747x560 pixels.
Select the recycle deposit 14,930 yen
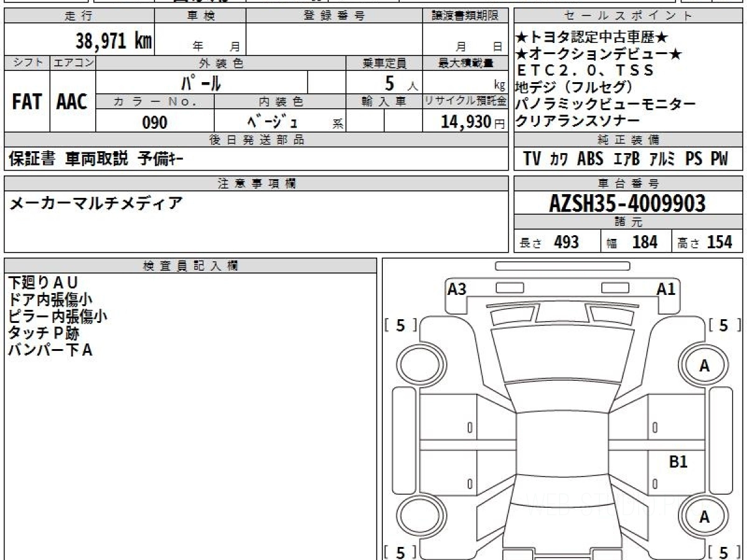[x=466, y=122]
